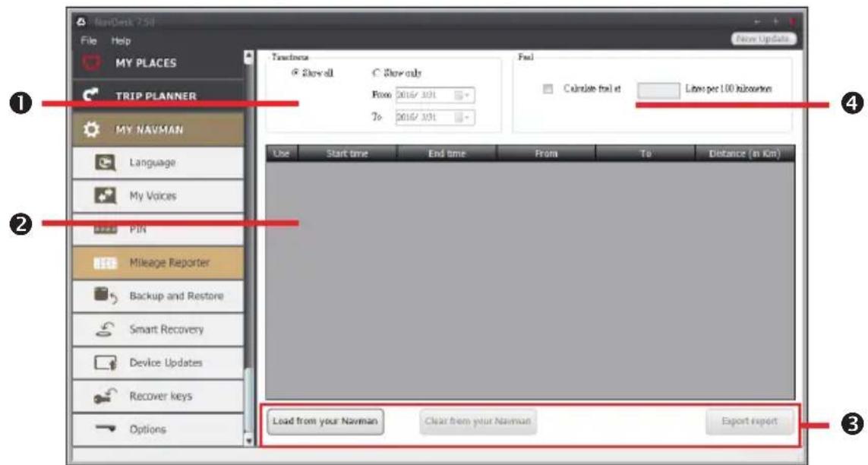Open the From date picker dropdown
868x465 pixels.
click(x=462, y=95)
